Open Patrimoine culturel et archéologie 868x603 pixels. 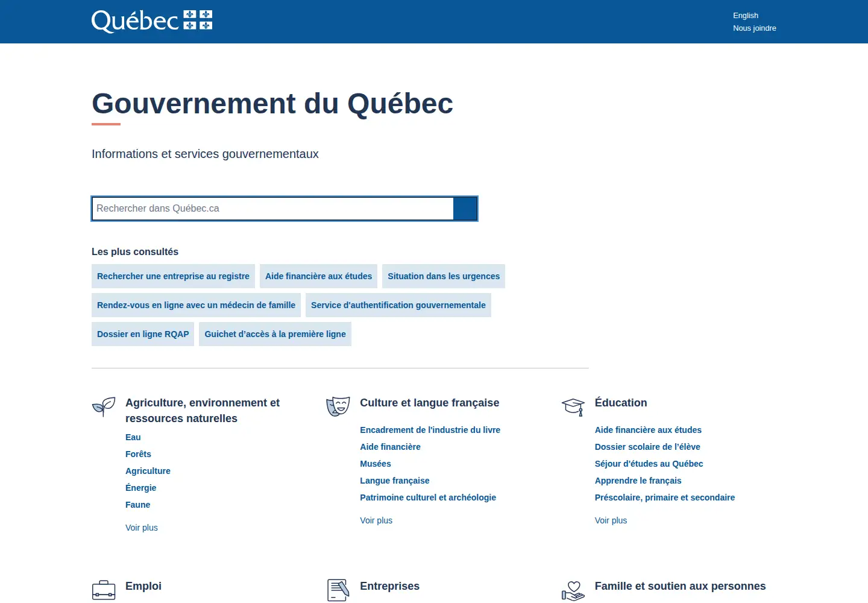point(428,497)
